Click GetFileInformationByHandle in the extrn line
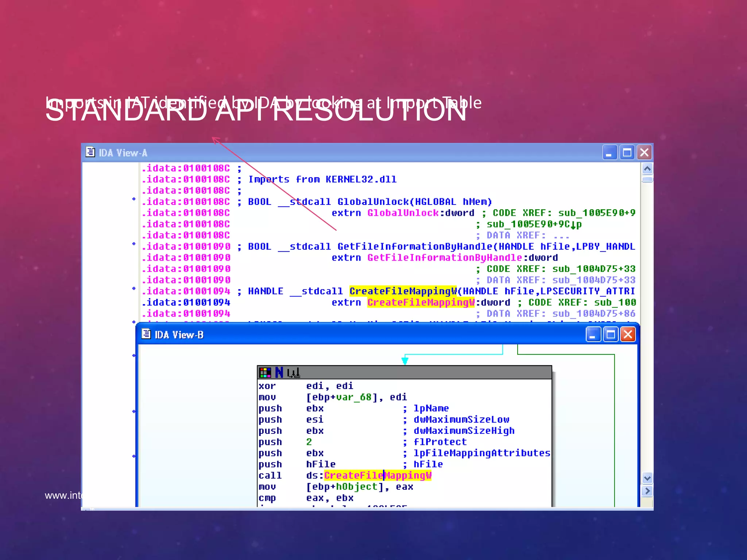Viewport: 747px width, 560px height. coord(445,258)
